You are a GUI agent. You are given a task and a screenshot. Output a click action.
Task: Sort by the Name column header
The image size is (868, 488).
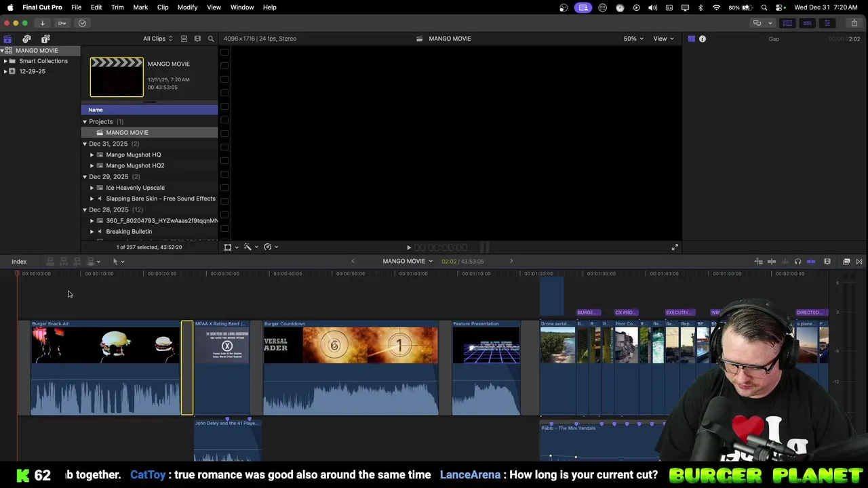149,110
